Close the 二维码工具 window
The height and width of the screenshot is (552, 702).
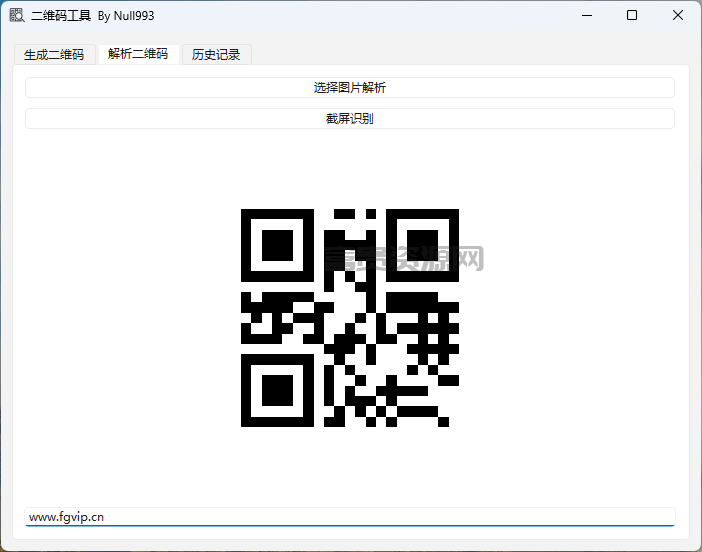click(678, 15)
